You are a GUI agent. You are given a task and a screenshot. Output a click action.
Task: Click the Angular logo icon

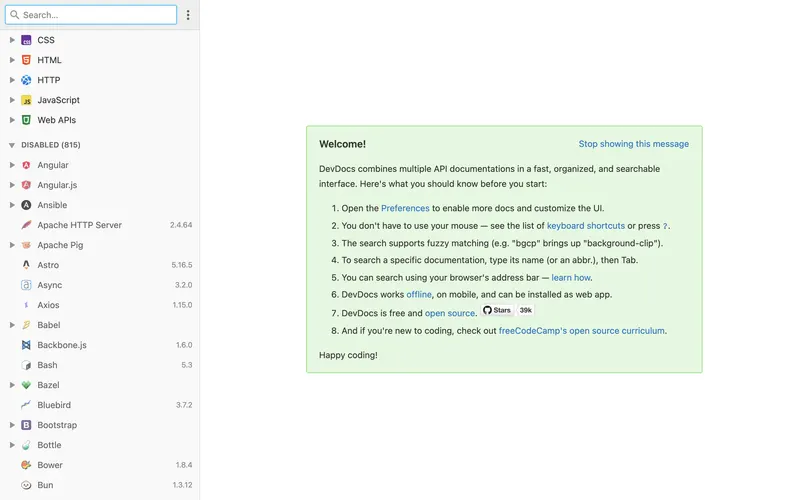pos(26,165)
